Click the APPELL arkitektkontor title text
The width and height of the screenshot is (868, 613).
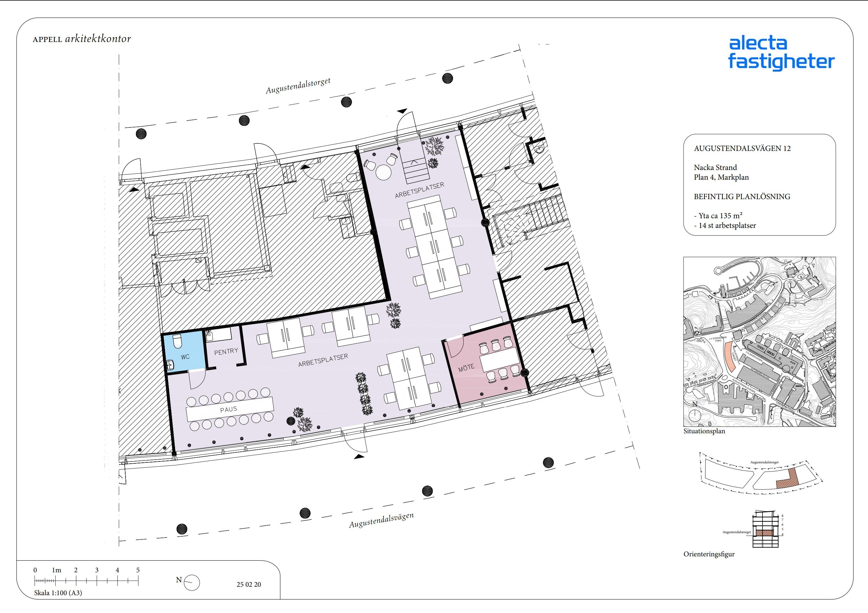[x=82, y=39]
